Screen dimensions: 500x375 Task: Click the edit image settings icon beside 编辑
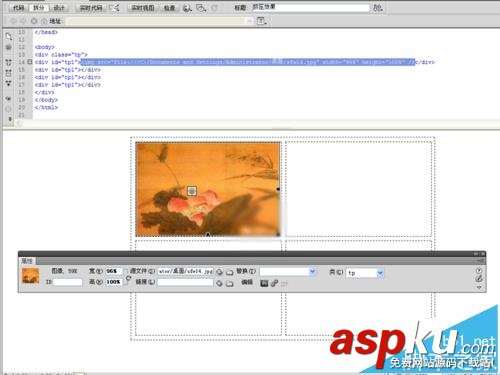point(274,283)
